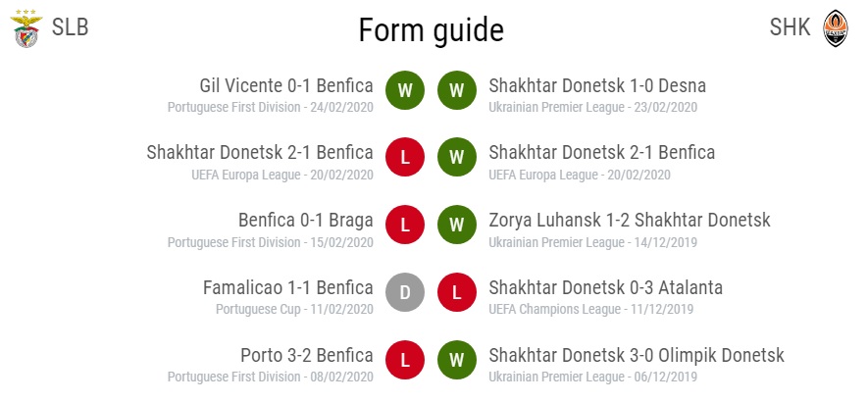This screenshot has width=868, height=403.
Task: Select the SLB team abbreviation label
Action: 71,27
